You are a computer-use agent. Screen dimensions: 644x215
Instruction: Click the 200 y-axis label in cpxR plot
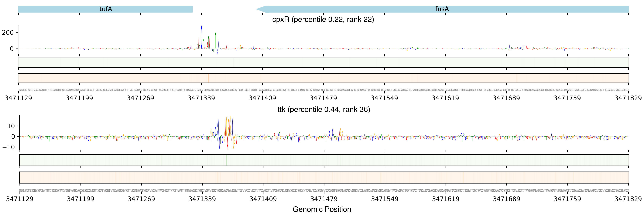[x=8, y=33]
